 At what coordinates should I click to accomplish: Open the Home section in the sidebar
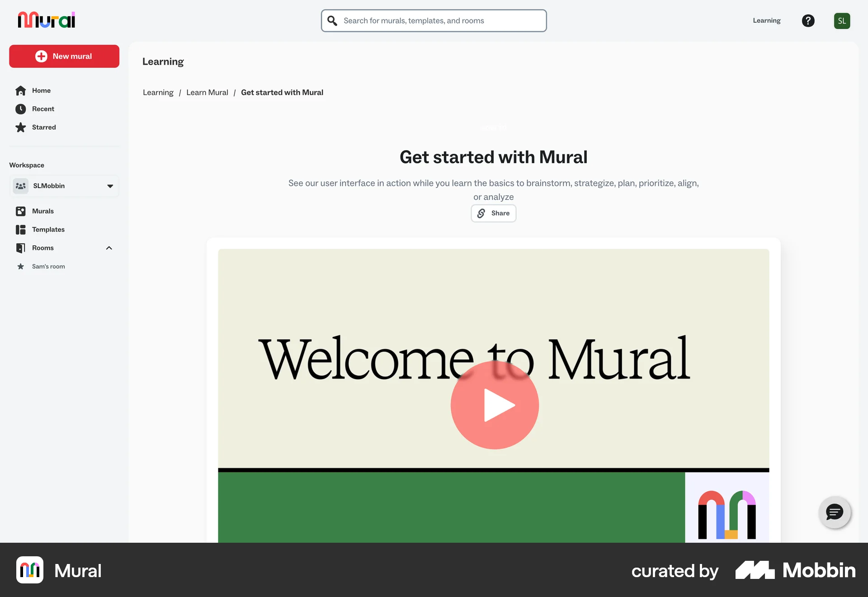(x=41, y=90)
